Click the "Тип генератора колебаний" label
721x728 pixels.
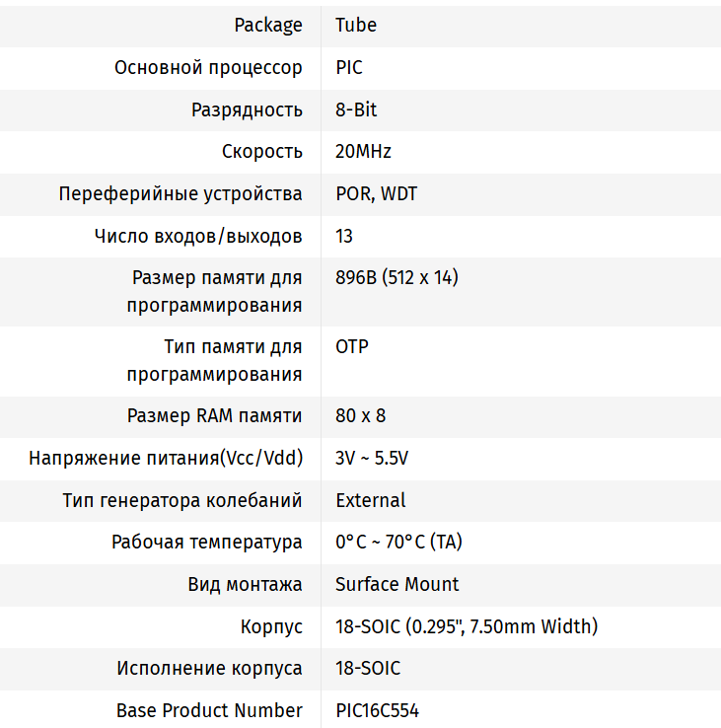tap(182, 500)
